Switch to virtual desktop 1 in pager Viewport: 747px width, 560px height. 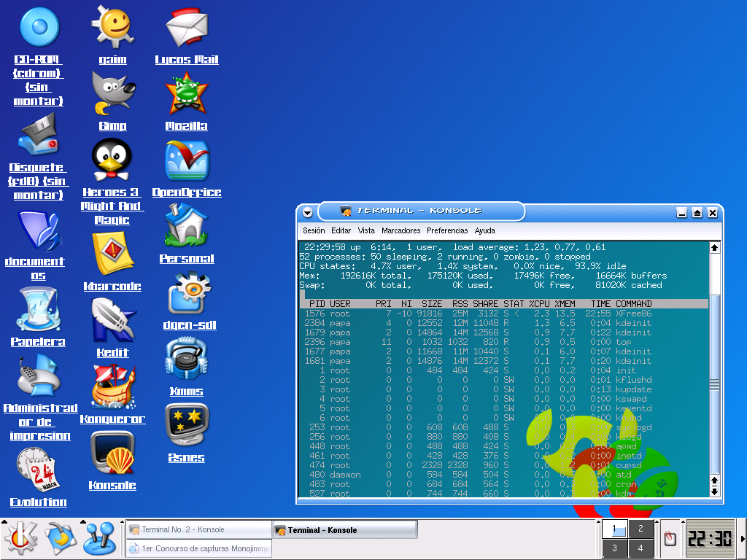(614, 529)
